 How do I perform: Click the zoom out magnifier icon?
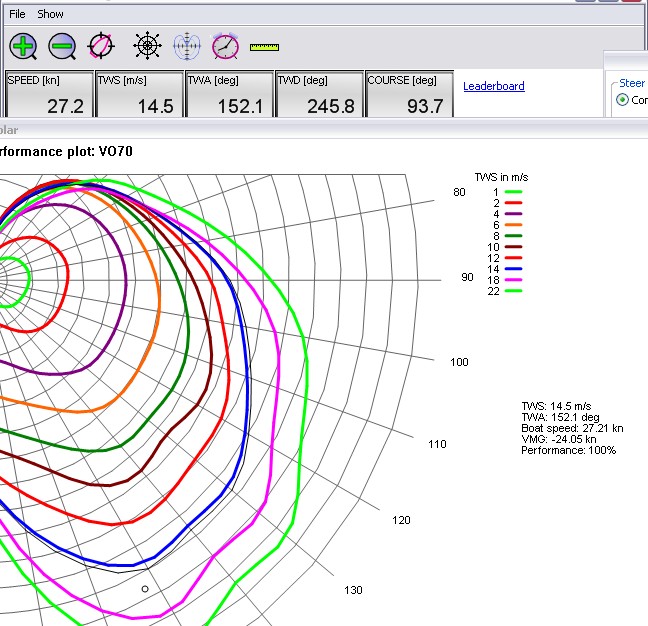[x=62, y=46]
